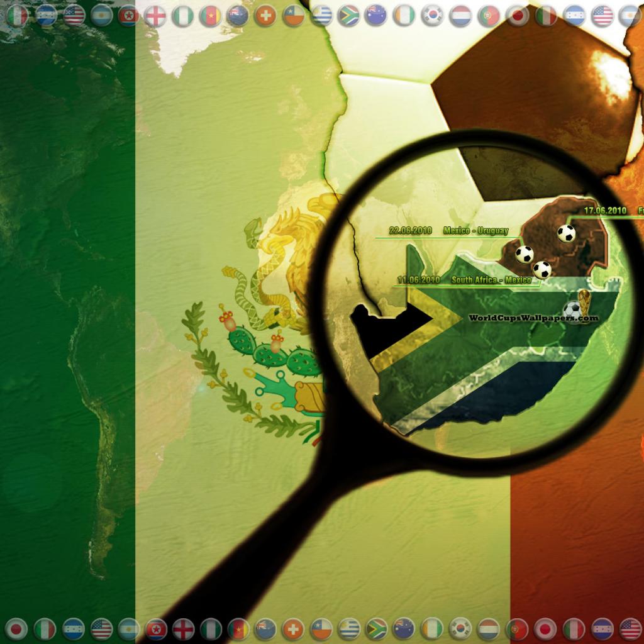Click the England flag in the bottom row
This screenshot has width=644, height=644.
pos(184,628)
